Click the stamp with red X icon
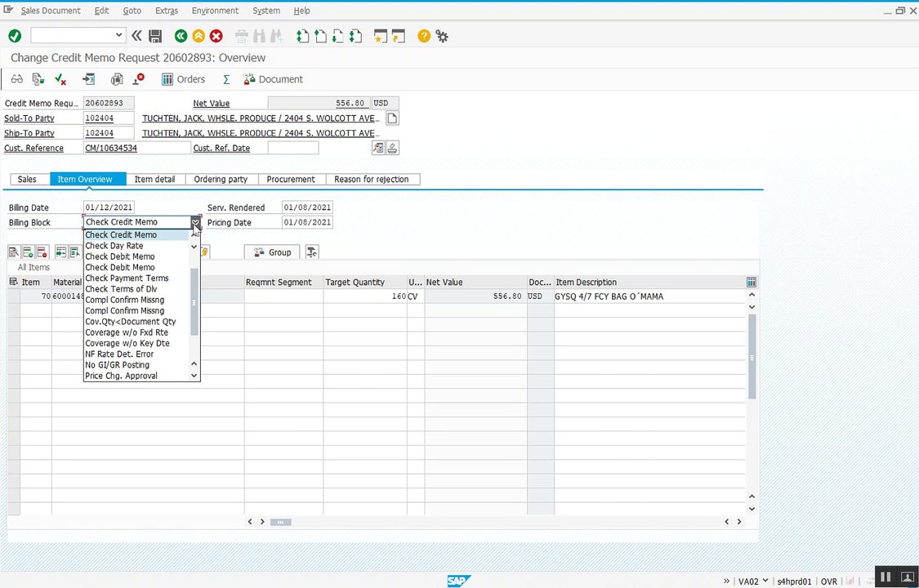This screenshot has width=919, height=588. (138, 79)
